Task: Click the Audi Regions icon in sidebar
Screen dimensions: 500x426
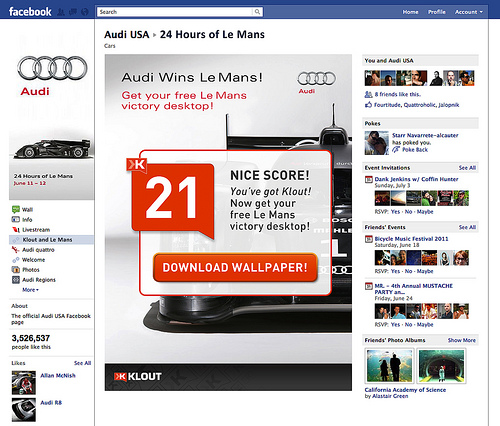Action: (16, 280)
